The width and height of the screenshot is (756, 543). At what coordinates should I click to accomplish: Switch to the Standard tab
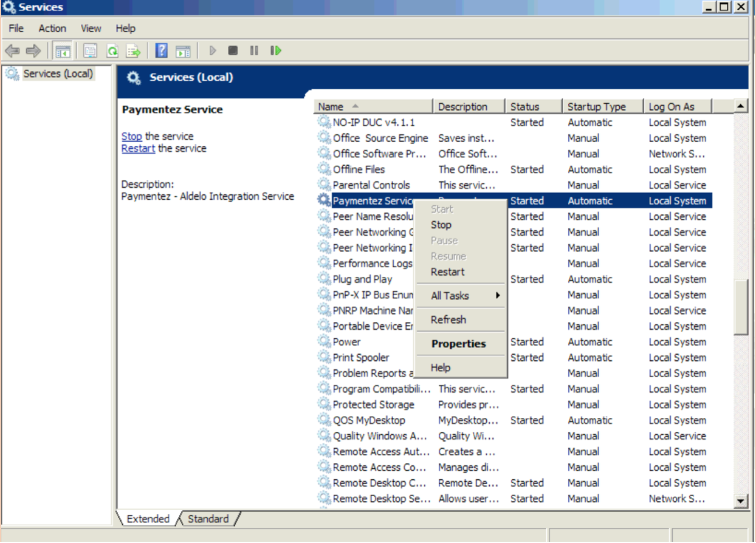pos(208,519)
